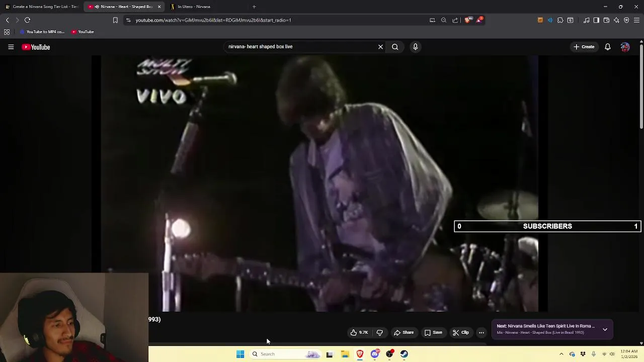The height and width of the screenshot is (362, 644).
Task: Close the Nirvana - Heart Shaped Box tab
Action: (159, 7)
